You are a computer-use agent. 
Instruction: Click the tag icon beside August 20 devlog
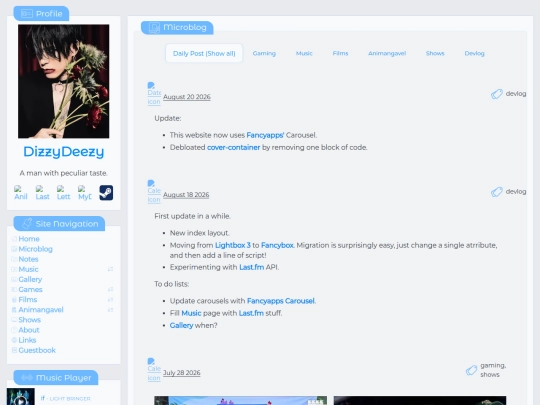(497, 94)
